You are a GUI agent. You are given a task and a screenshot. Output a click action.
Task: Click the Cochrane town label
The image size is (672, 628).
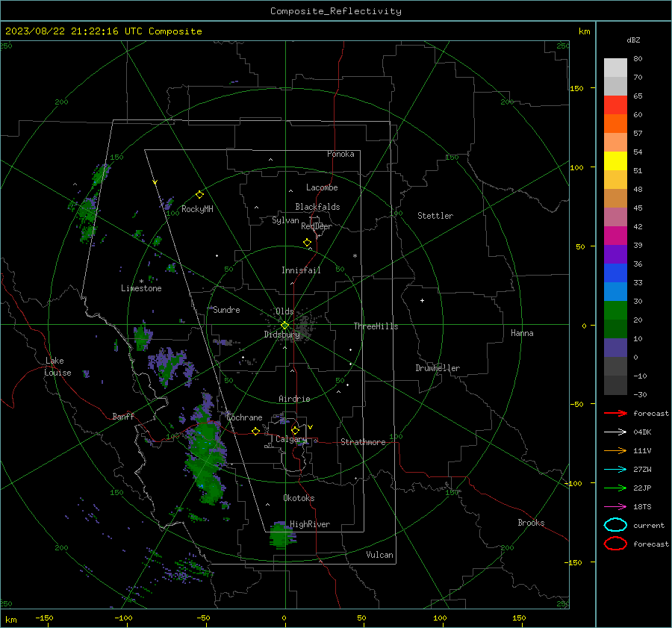point(244,417)
